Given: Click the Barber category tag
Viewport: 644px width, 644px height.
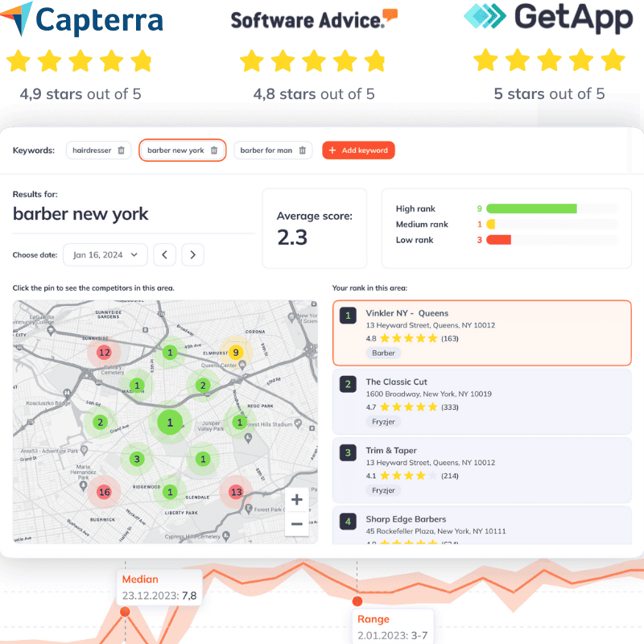Looking at the screenshot, I should pyautogui.click(x=383, y=353).
